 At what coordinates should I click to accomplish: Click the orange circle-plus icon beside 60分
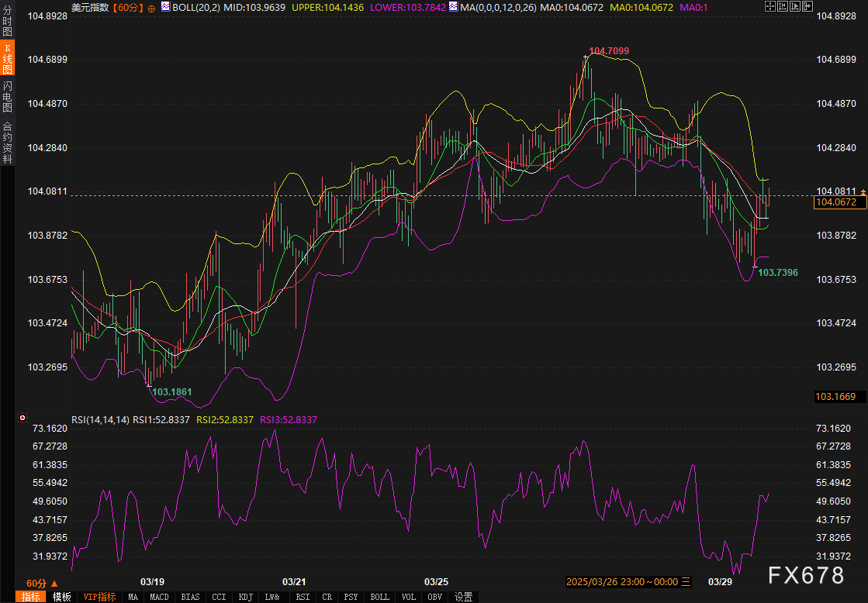click(x=151, y=7)
